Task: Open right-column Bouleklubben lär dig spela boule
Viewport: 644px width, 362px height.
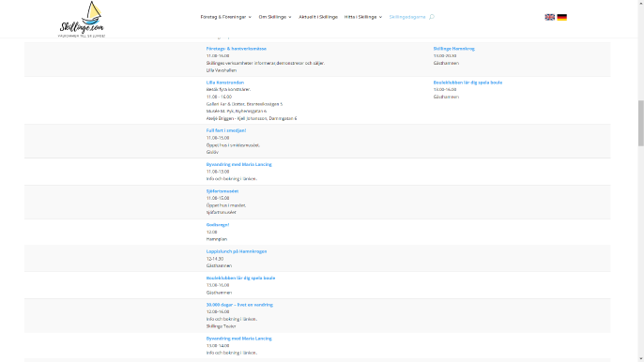Action: coord(468,83)
